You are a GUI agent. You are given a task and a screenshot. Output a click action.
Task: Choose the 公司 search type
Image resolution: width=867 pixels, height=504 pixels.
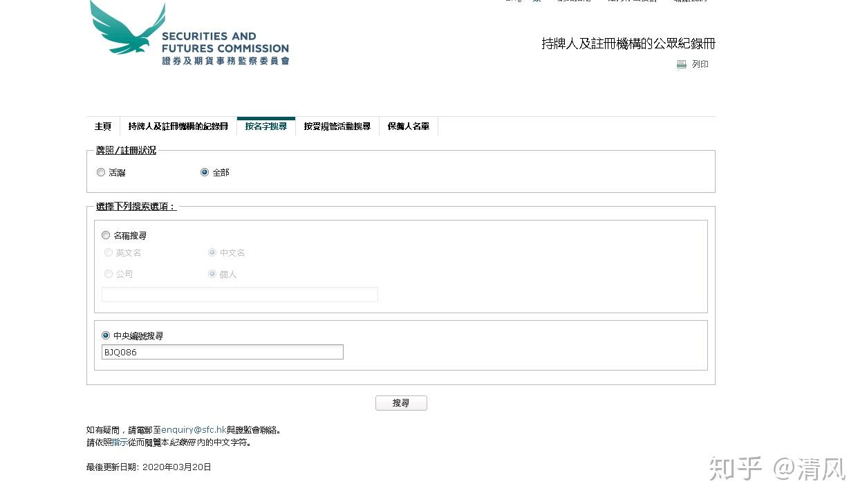109,274
